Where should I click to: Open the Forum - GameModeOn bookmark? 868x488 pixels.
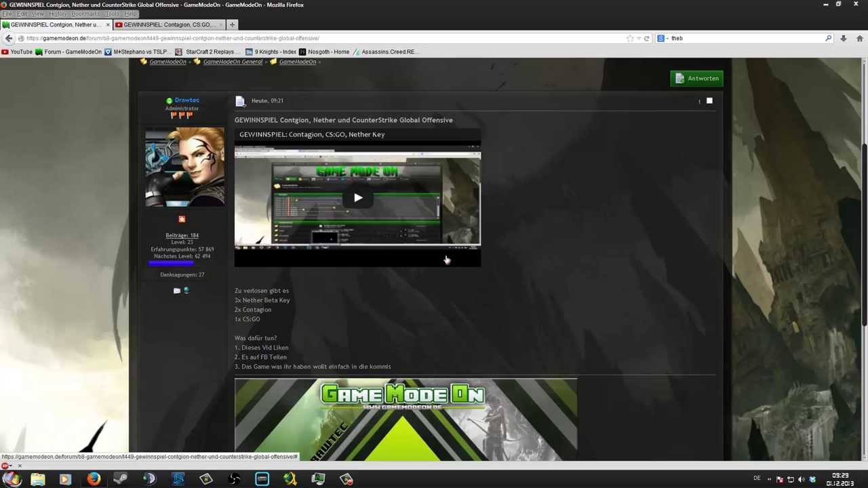pyautogui.click(x=68, y=52)
